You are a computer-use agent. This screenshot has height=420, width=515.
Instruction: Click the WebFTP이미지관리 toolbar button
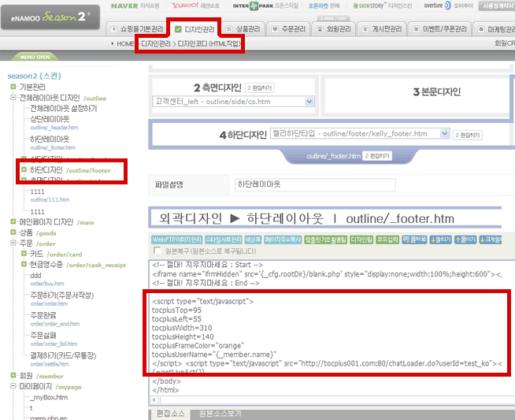point(176,239)
